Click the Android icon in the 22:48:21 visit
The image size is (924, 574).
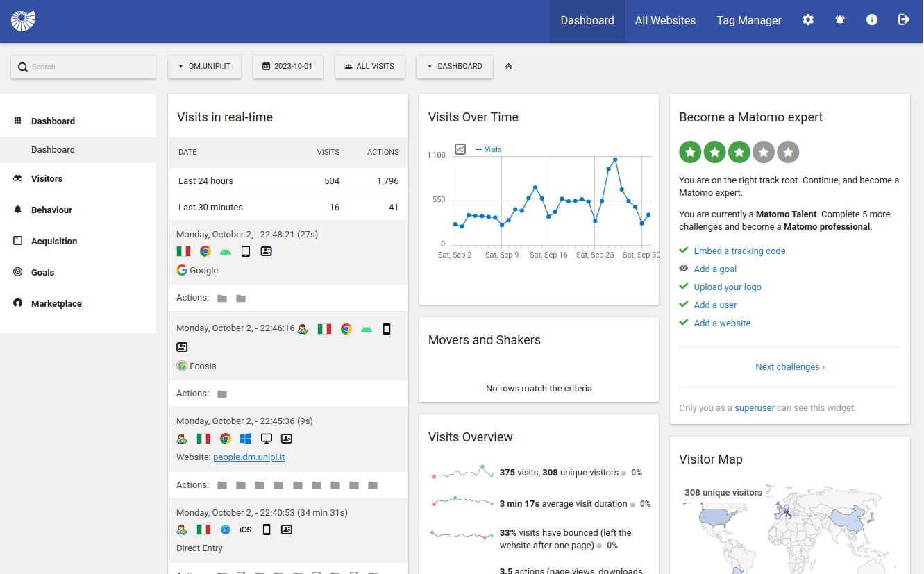pos(226,251)
